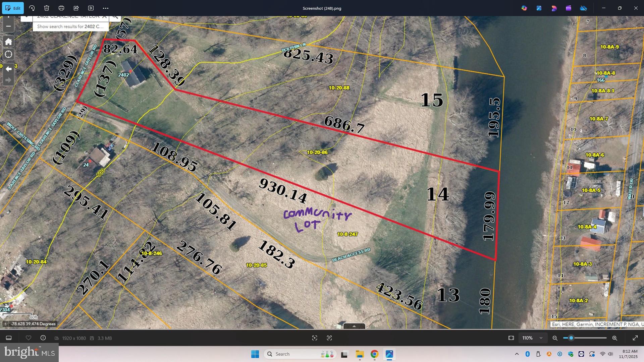Click the Edit button in Photos
The width and height of the screenshot is (644, 362).
click(x=13, y=8)
